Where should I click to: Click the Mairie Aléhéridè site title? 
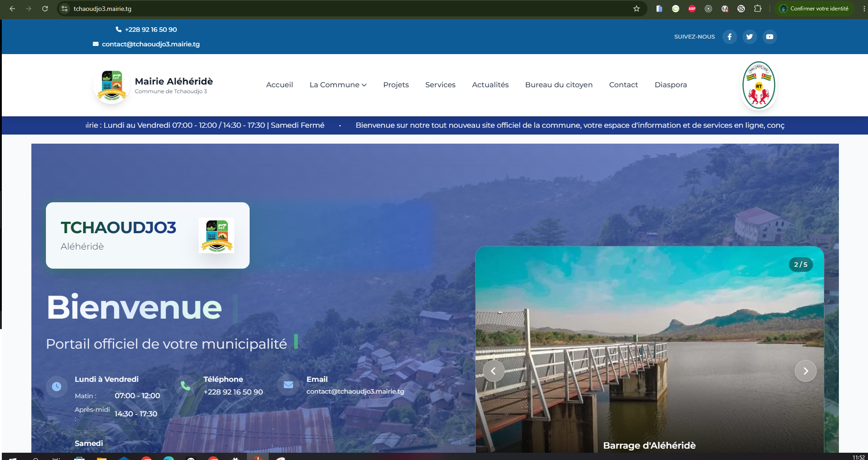pyautogui.click(x=174, y=81)
